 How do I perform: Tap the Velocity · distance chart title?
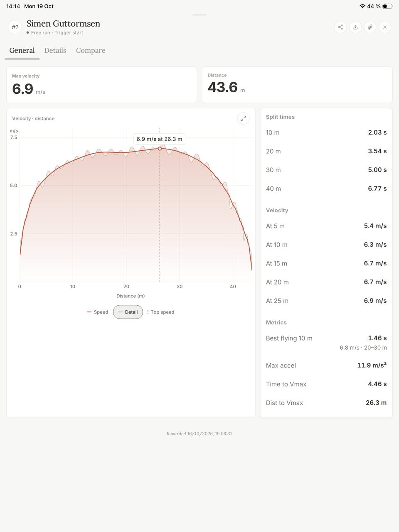tap(33, 119)
